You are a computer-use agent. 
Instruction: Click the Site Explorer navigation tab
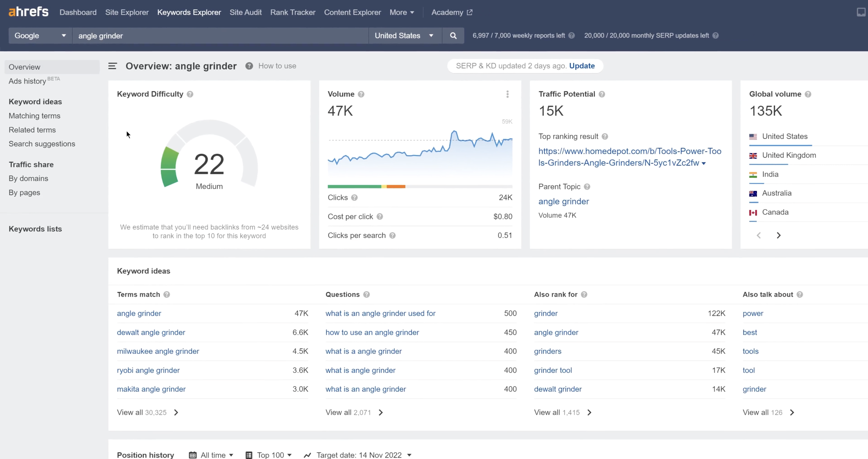tap(127, 12)
